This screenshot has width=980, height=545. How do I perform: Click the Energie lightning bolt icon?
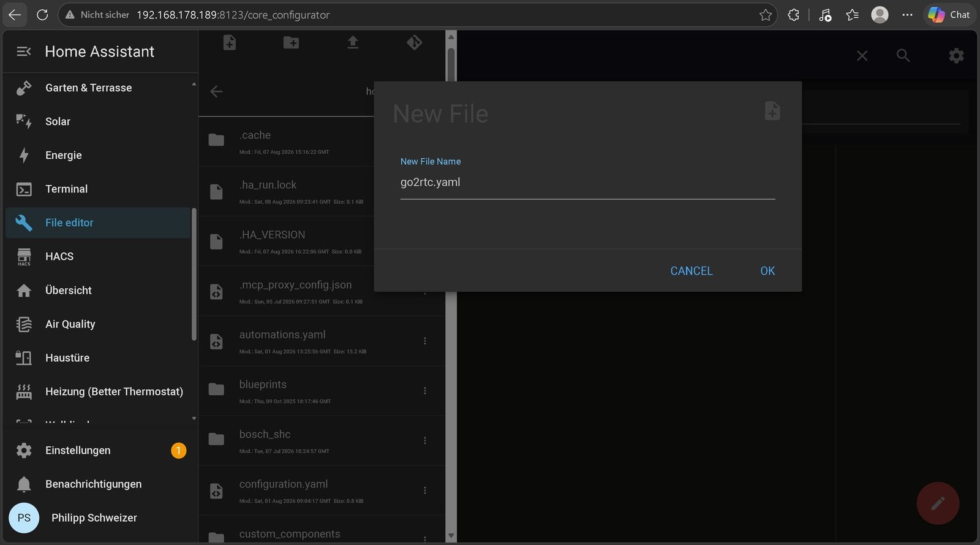(x=24, y=155)
